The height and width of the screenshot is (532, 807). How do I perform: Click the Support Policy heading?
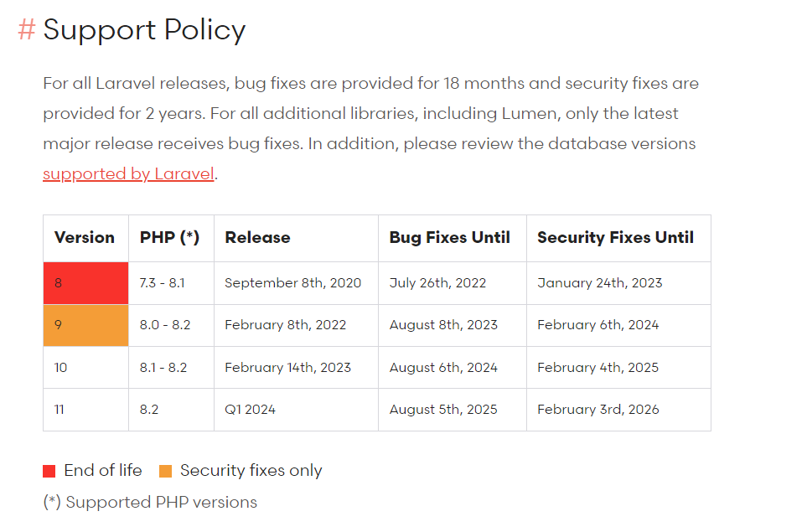[144, 30]
